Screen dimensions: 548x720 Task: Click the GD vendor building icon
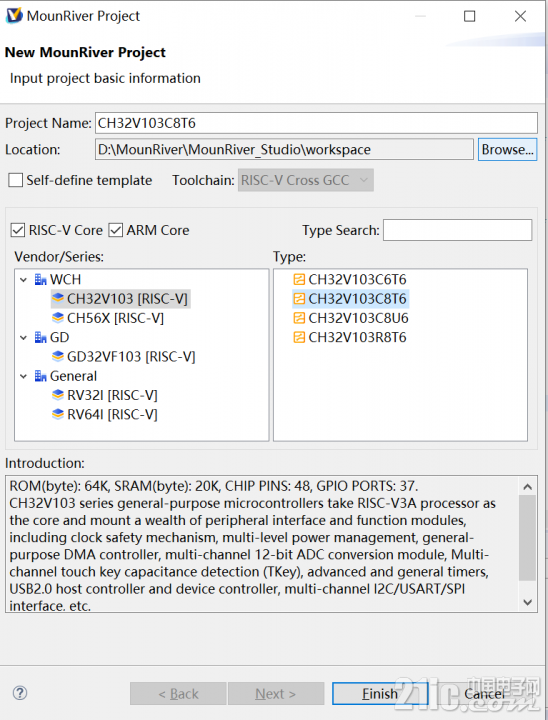[40, 338]
